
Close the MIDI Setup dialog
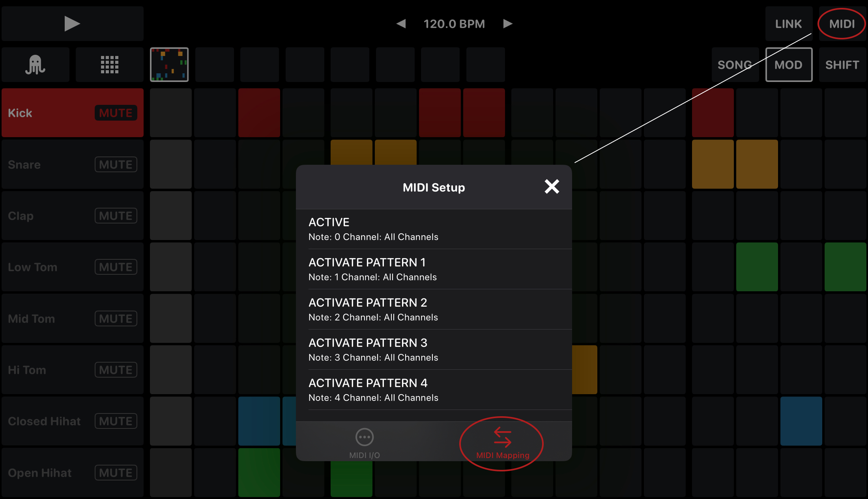point(552,187)
